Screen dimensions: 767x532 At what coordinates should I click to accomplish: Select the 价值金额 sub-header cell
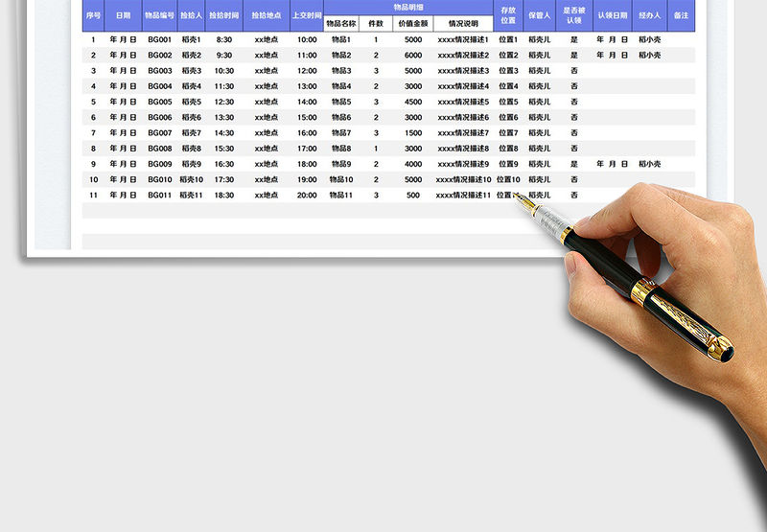coord(413,23)
